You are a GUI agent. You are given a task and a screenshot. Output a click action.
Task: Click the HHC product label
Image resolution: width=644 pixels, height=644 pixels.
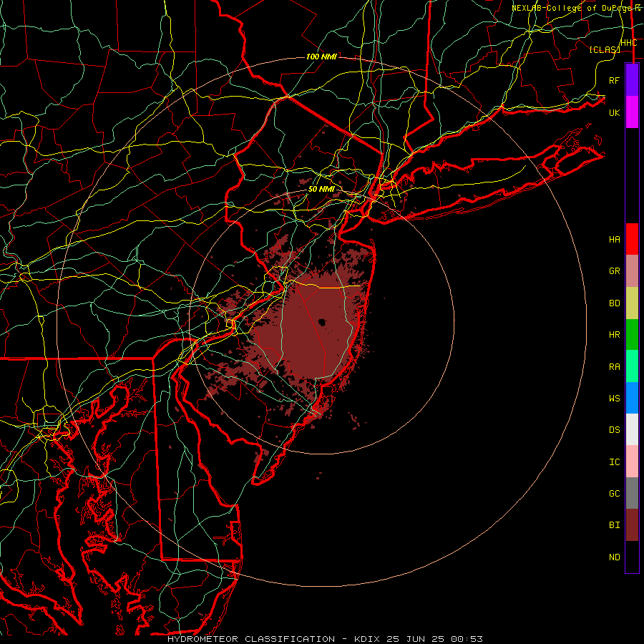pos(628,43)
